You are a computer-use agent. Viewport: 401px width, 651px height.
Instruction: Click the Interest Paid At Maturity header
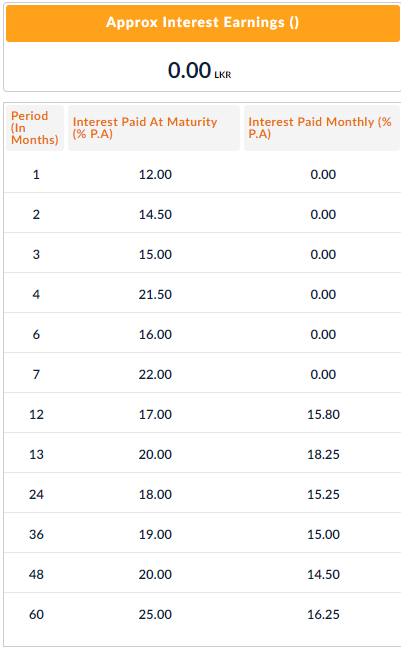pyautogui.click(x=154, y=128)
